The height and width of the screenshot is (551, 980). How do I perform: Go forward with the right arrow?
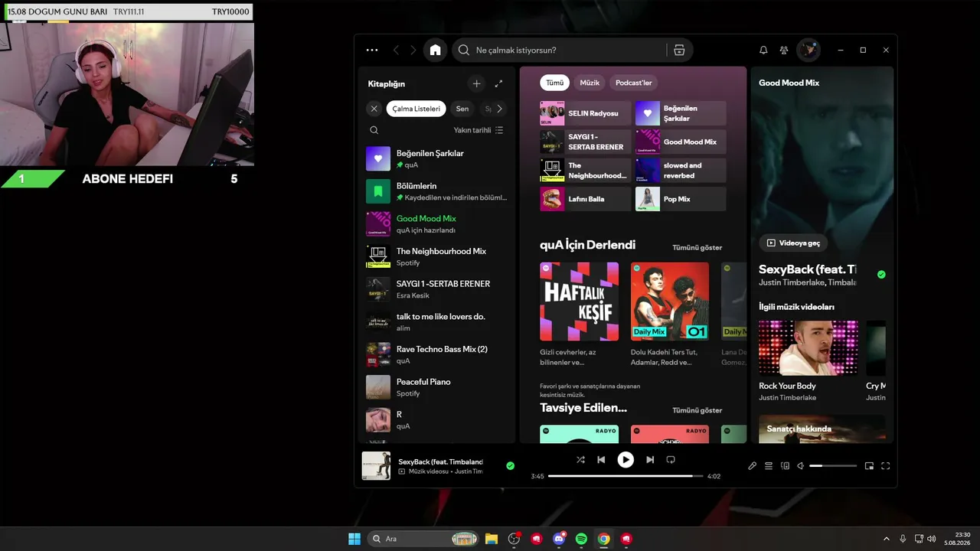(413, 51)
